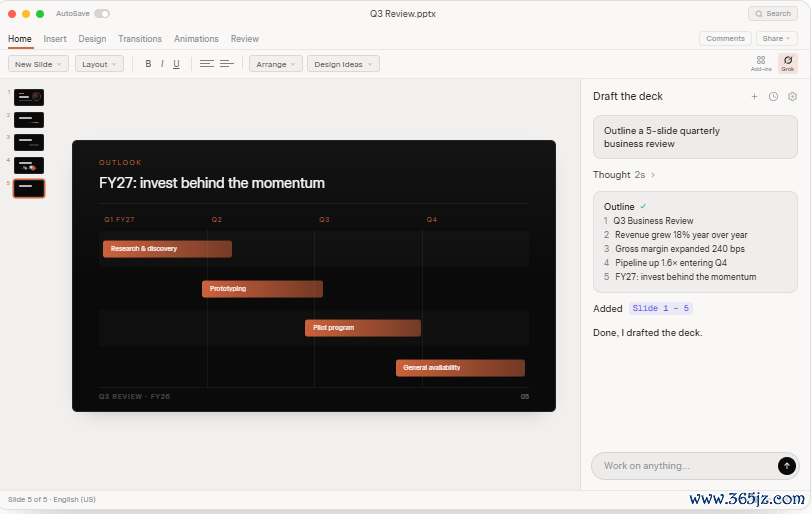Expand the Layout dropdown

pyautogui.click(x=99, y=64)
